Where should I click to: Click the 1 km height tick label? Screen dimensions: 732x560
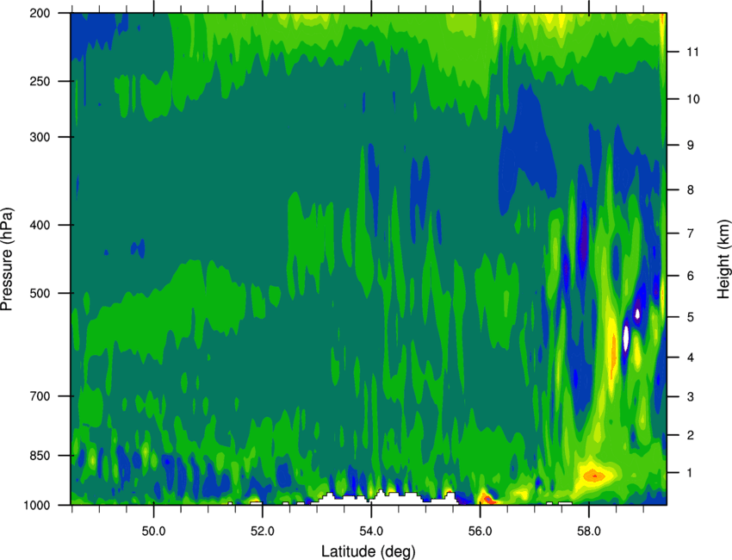click(690, 473)
